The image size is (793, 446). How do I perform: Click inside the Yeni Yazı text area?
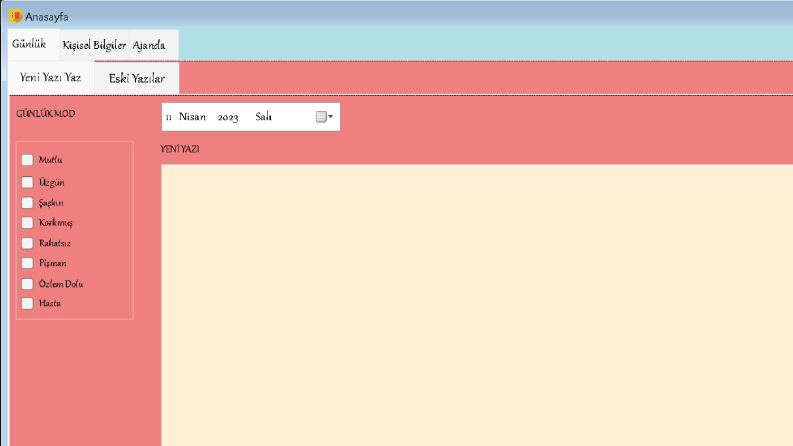pos(477,305)
